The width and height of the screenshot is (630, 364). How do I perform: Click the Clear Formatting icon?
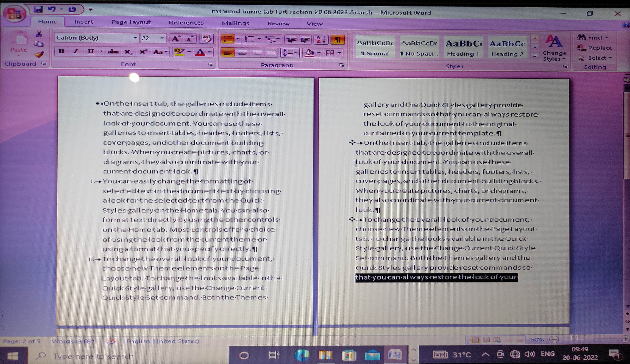click(x=206, y=39)
